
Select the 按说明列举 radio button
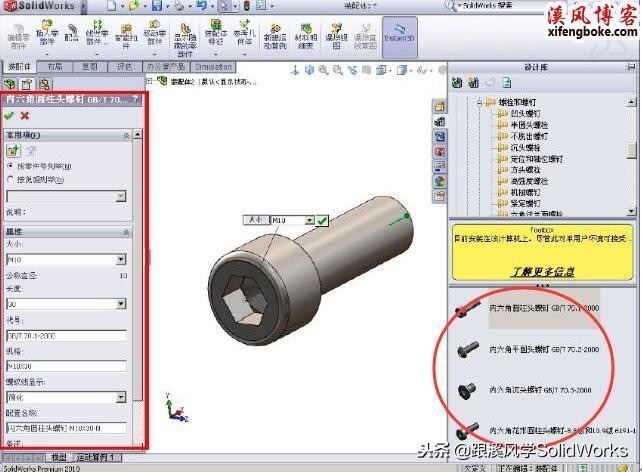pos(11,179)
